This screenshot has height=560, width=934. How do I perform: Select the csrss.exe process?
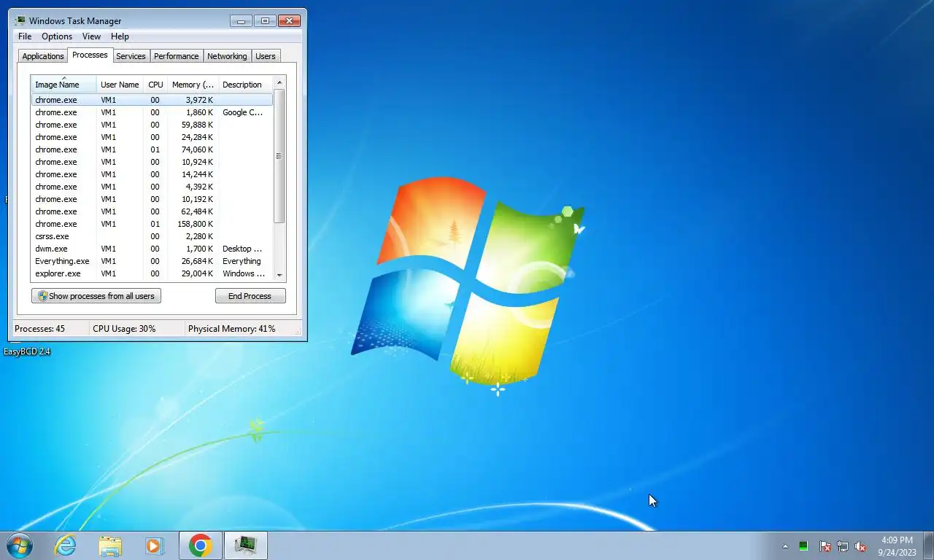pyautogui.click(x=152, y=236)
